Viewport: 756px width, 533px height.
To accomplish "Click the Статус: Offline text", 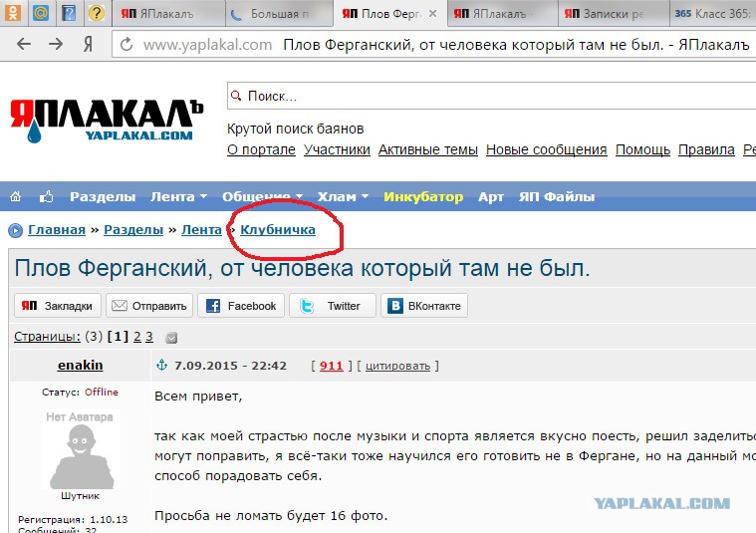I will 80,393.
